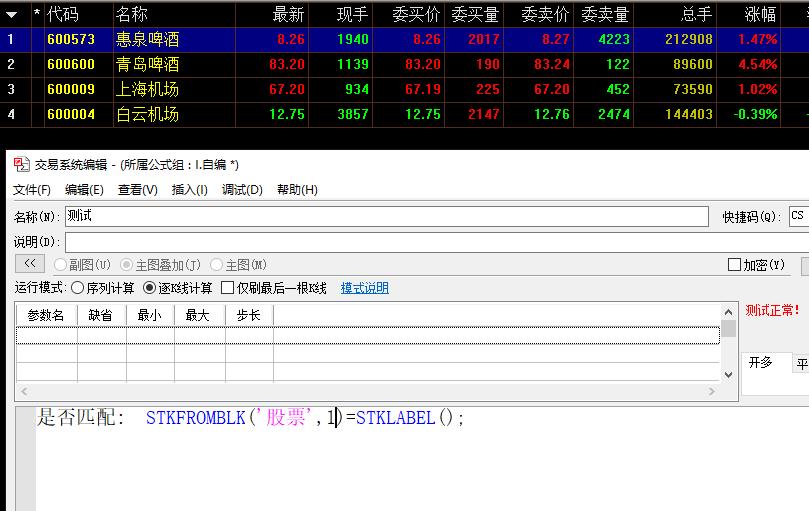The image size is (809, 511).
Task: Open the 模式说明 link
Action: 365,288
